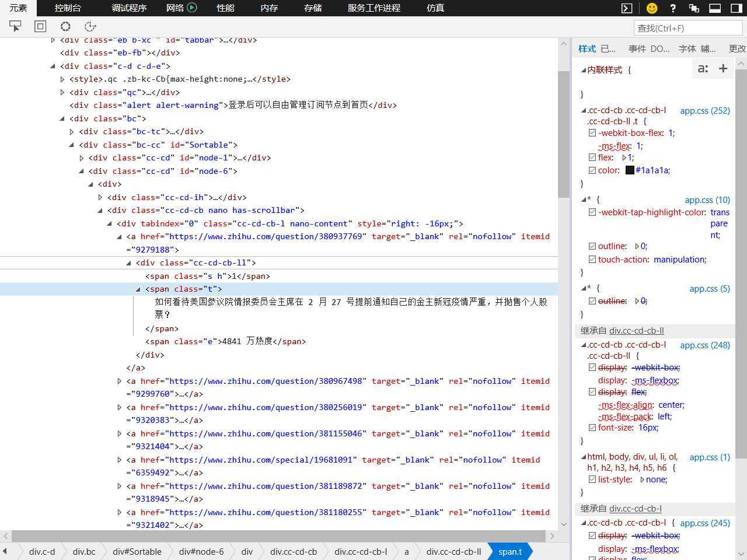The image size is (747, 560).
Task: Select div#Sortable in the breadcrumb
Action: (x=137, y=551)
